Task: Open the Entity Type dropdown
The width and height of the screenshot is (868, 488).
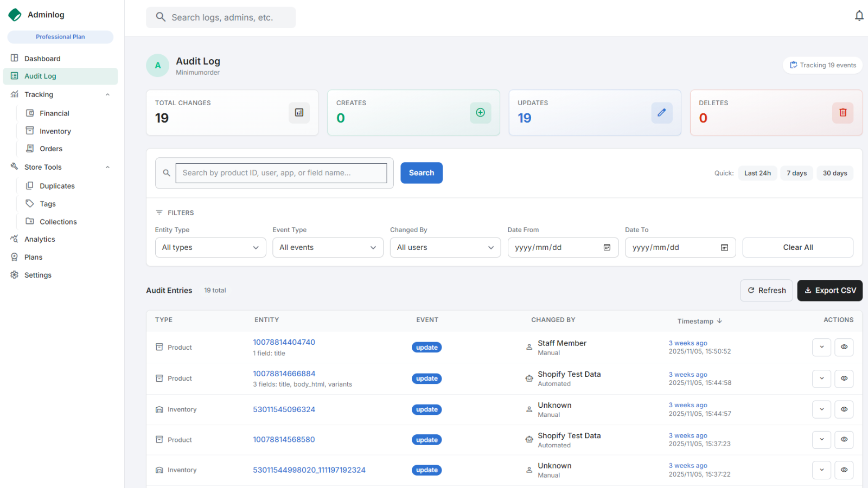Action: 210,247
